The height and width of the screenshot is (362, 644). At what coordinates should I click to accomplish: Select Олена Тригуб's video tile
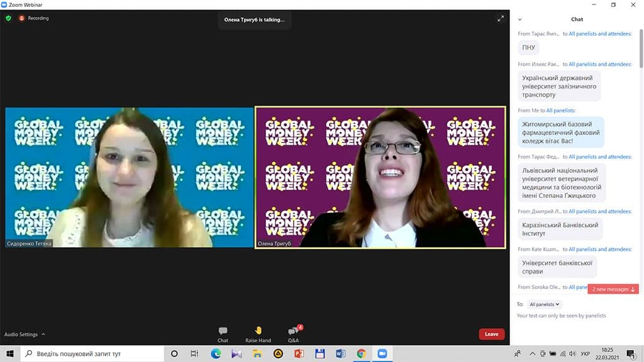(380, 177)
